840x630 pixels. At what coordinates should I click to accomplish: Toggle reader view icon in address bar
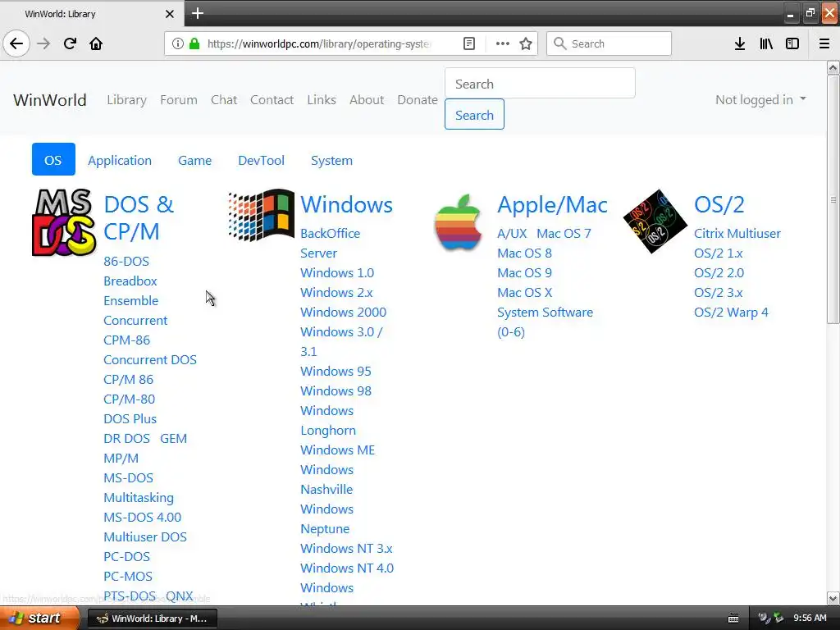468,43
